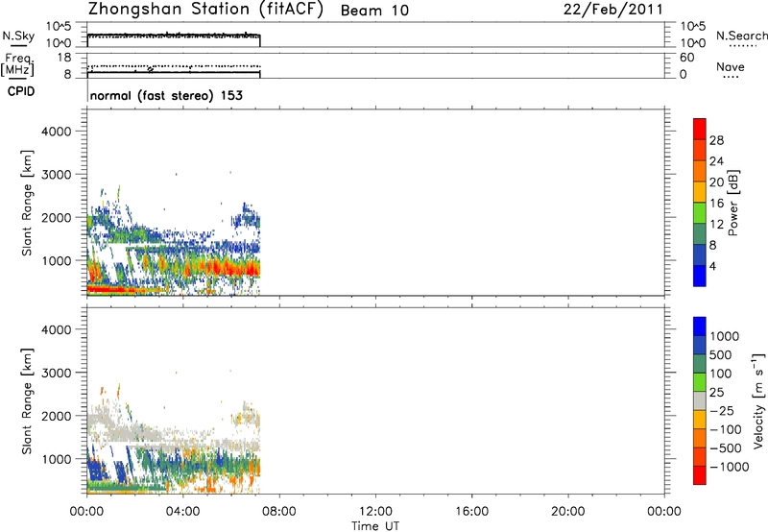
Task: Click the "16" Power colorbar tick label
Action: pos(716,204)
